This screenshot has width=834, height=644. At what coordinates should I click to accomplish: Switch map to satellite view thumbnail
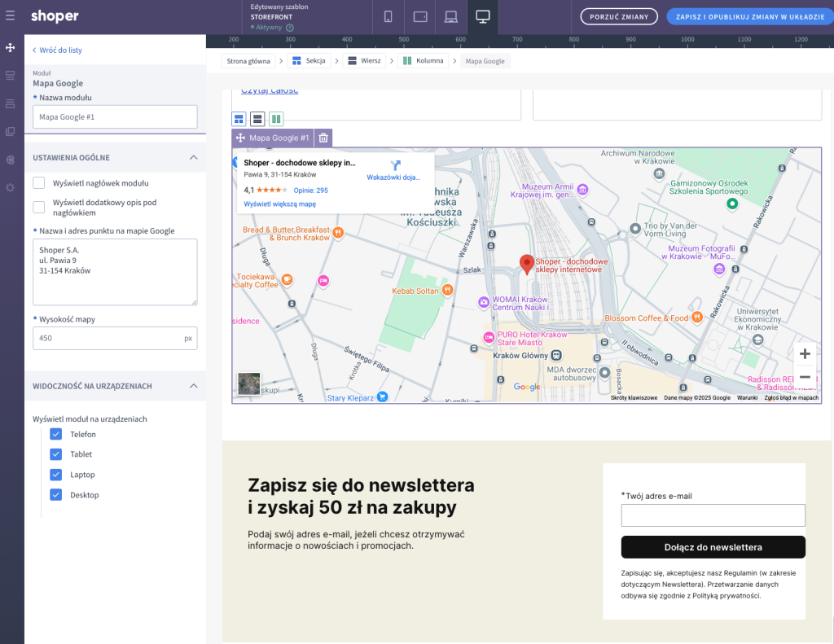(249, 383)
